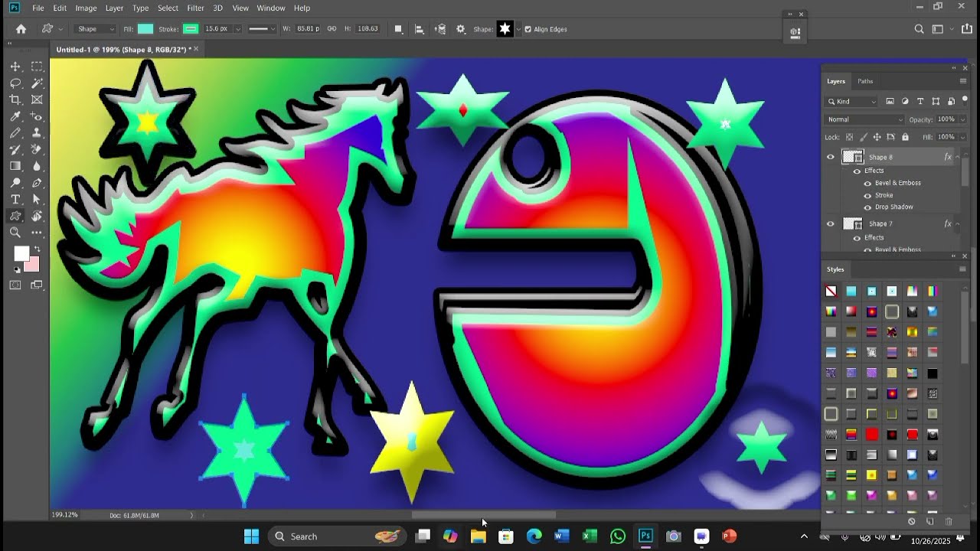Click the foreground color swatch

21,254
